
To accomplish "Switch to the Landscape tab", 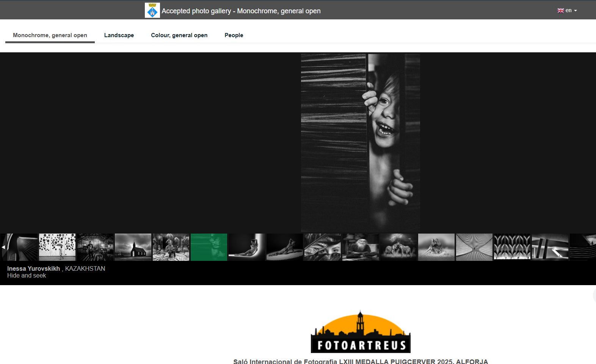I will [x=119, y=35].
